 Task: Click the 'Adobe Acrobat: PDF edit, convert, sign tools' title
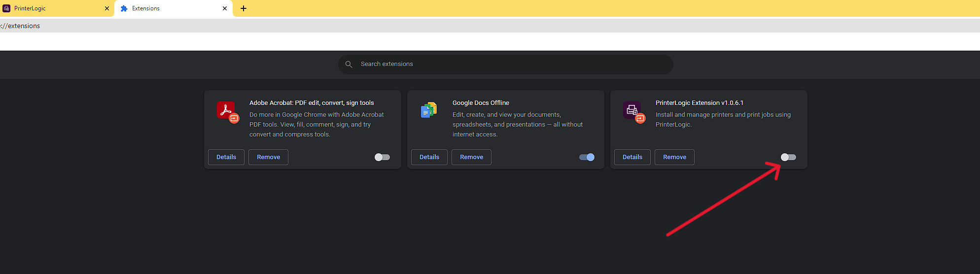(x=312, y=103)
